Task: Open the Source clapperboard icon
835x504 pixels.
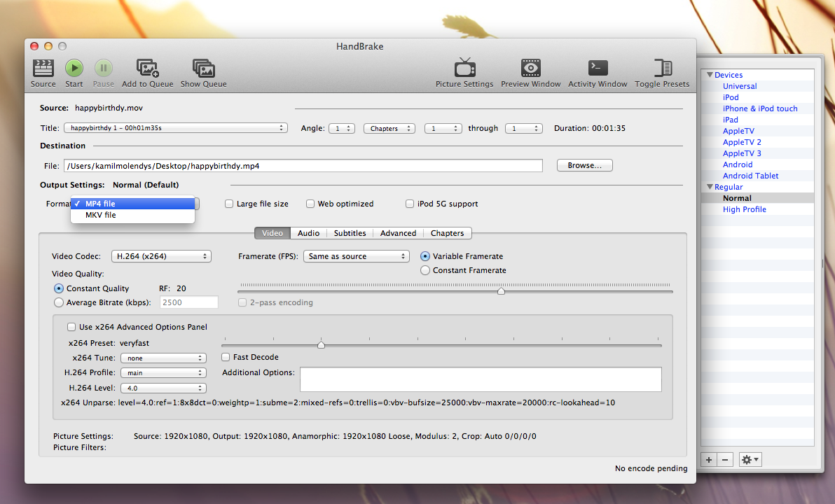Action: click(43, 69)
